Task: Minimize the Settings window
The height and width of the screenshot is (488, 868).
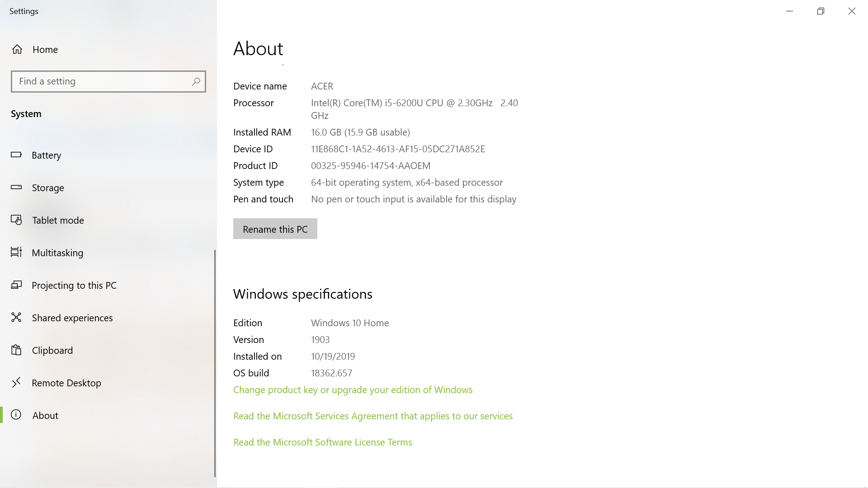Action: point(790,11)
